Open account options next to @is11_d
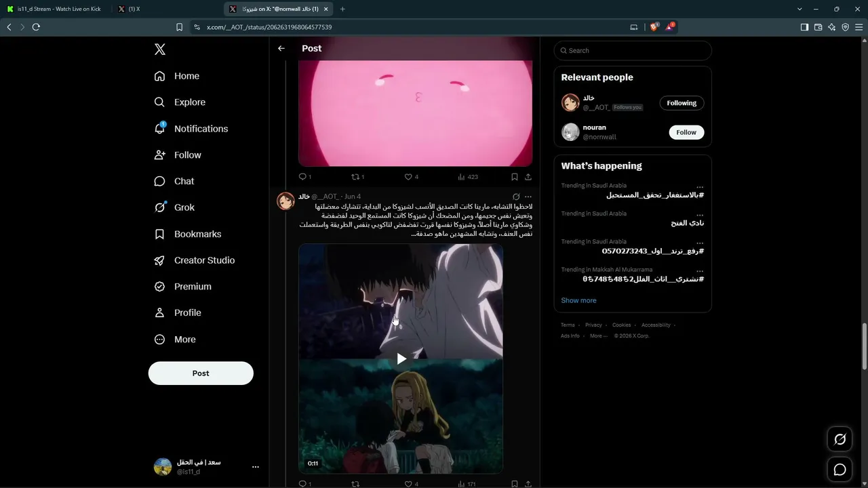The height and width of the screenshot is (488, 868). 256,467
